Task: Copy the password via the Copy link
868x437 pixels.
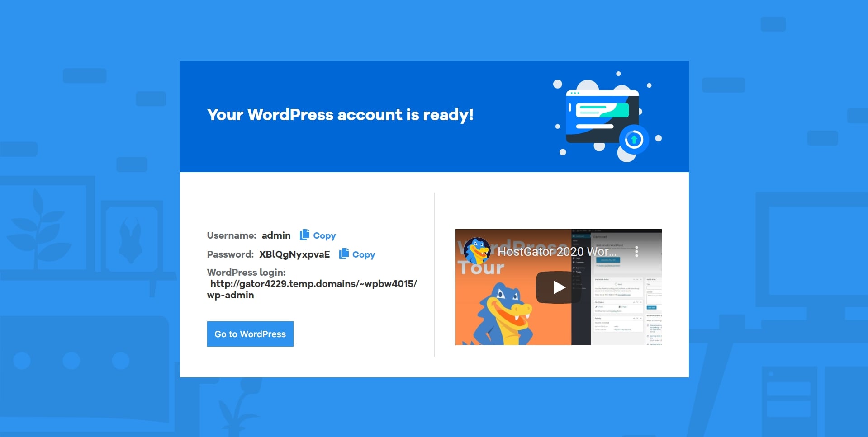Action: pos(364,254)
